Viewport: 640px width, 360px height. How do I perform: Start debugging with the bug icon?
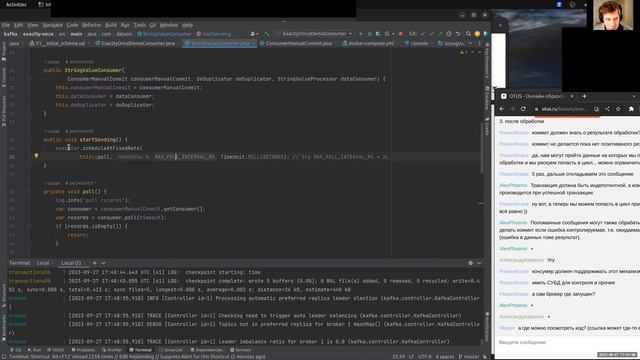point(369,34)
